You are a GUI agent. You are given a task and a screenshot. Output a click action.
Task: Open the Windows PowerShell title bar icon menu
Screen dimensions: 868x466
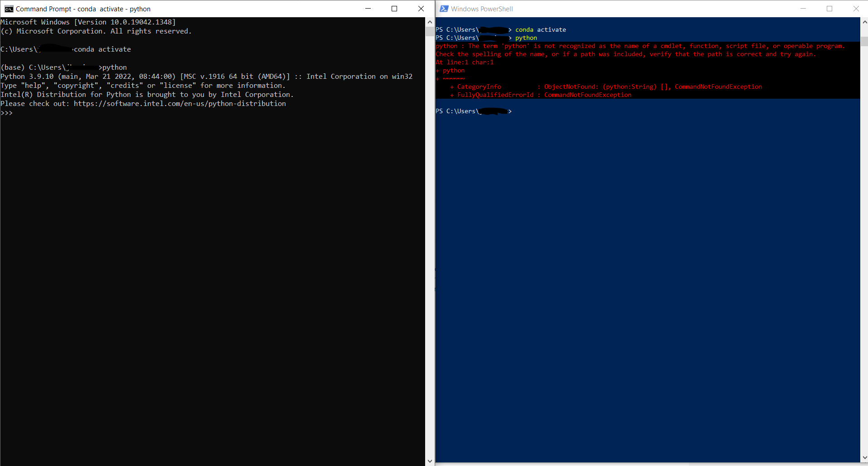click(444, 9)
